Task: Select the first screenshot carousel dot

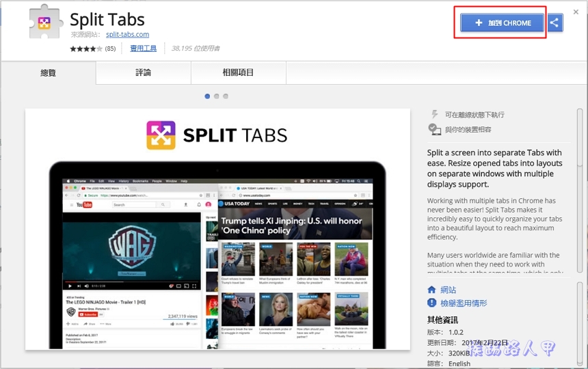Action: pyautogui.click(x=207, y=96)
